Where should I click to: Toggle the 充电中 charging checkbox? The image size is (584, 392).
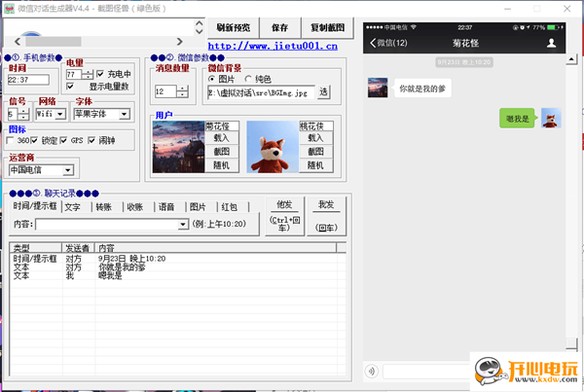[x=100, y=74]
